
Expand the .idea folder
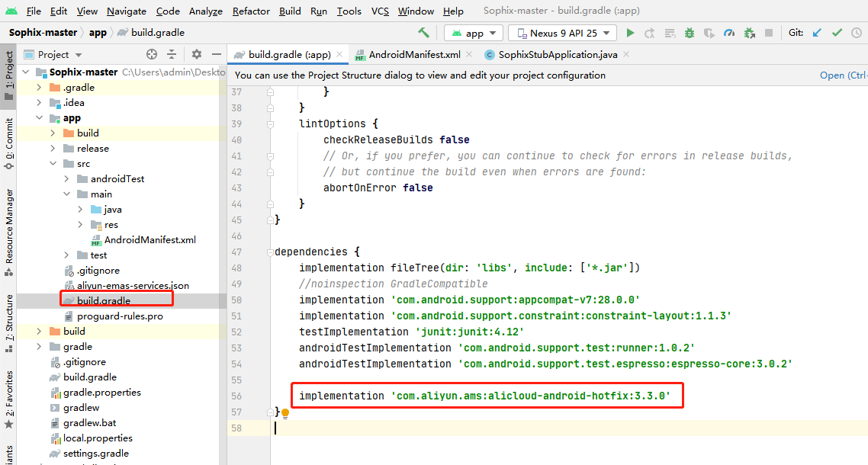click(39, 102)
